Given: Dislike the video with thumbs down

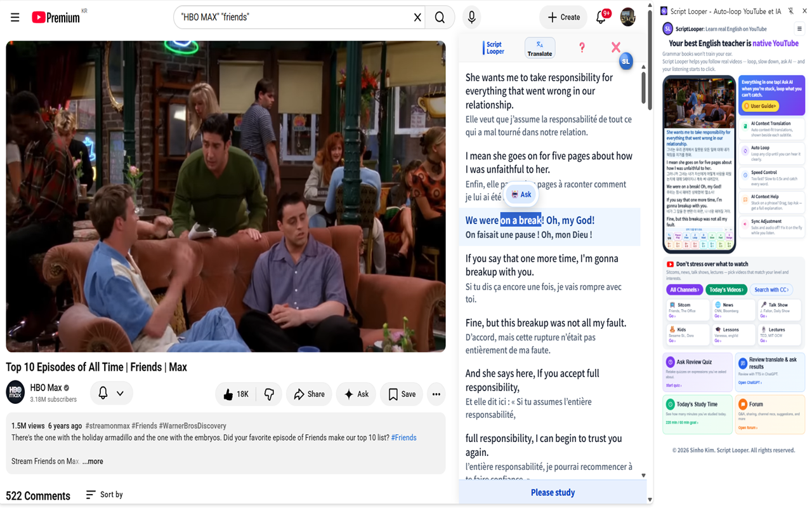Looking at the screenshot, I should tap(269, 394).
